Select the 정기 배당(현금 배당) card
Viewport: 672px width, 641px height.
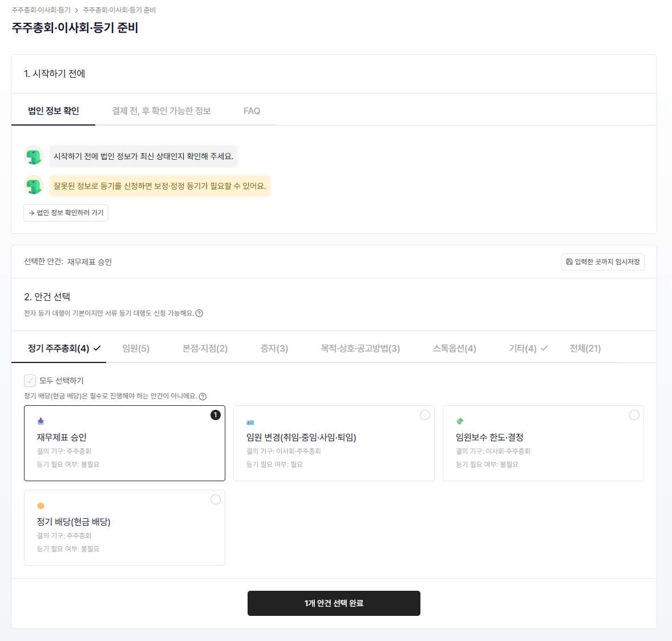click(125, 528)
